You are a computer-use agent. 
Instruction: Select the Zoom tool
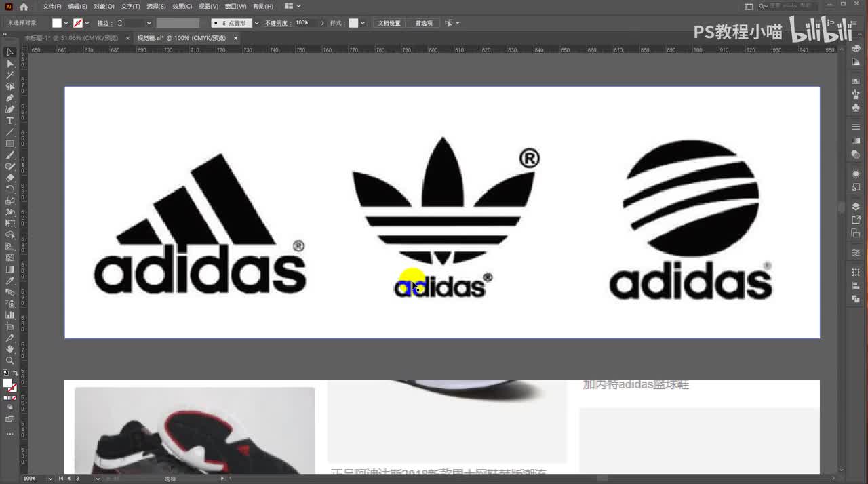pos(10,361)
